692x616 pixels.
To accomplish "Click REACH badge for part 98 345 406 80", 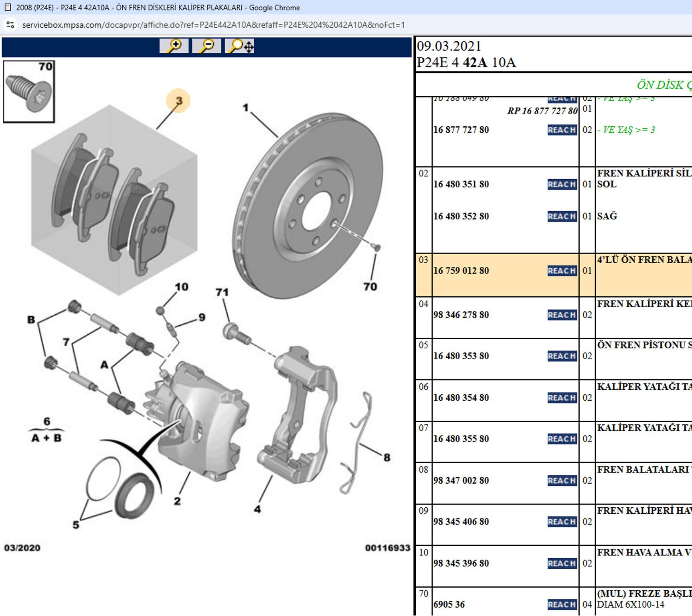I will [x=562, y=522].
